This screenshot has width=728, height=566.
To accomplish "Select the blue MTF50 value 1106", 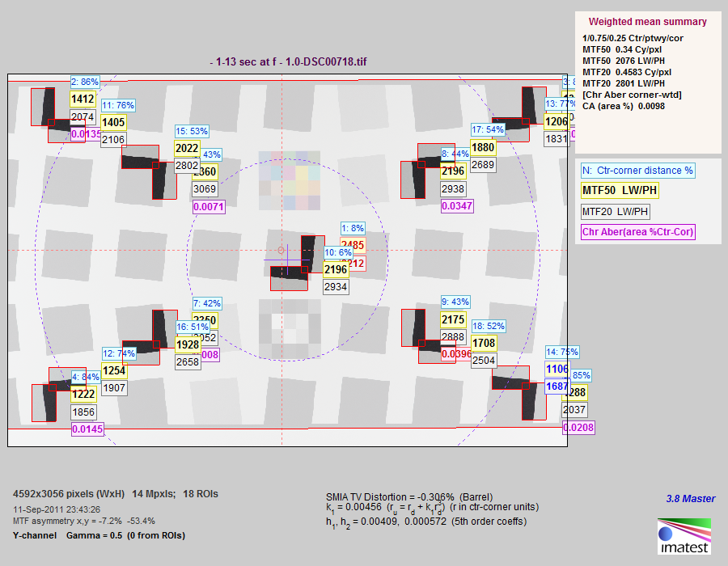I will (557, 370).
